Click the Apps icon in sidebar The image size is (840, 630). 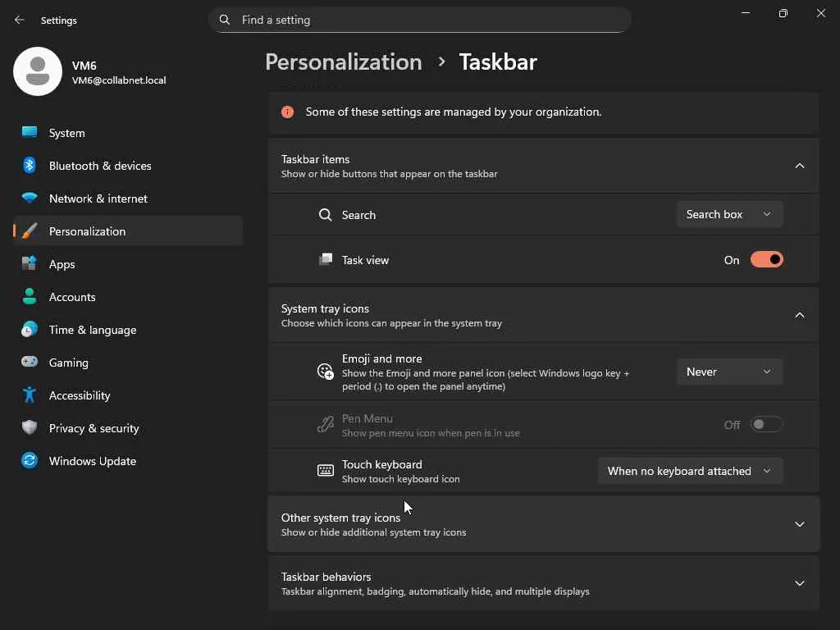[x=30, y=264]
